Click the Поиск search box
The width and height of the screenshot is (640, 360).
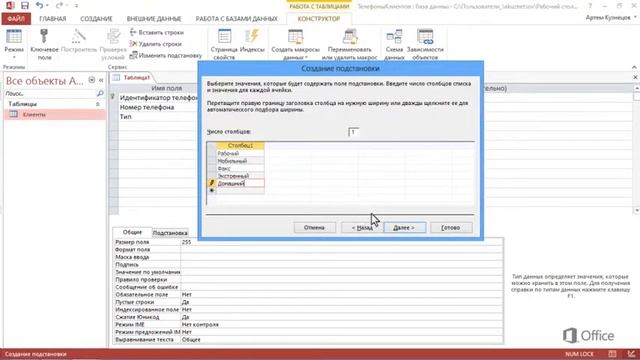[50, 93]
